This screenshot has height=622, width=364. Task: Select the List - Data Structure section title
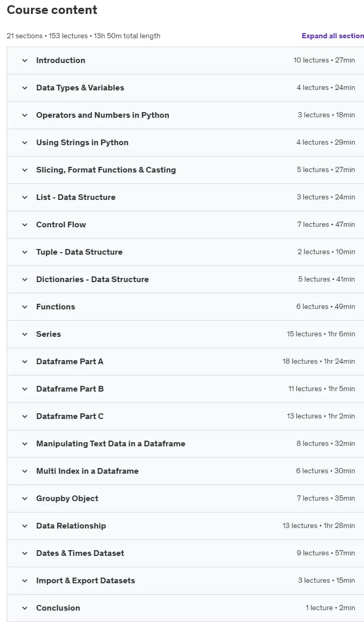76,197
